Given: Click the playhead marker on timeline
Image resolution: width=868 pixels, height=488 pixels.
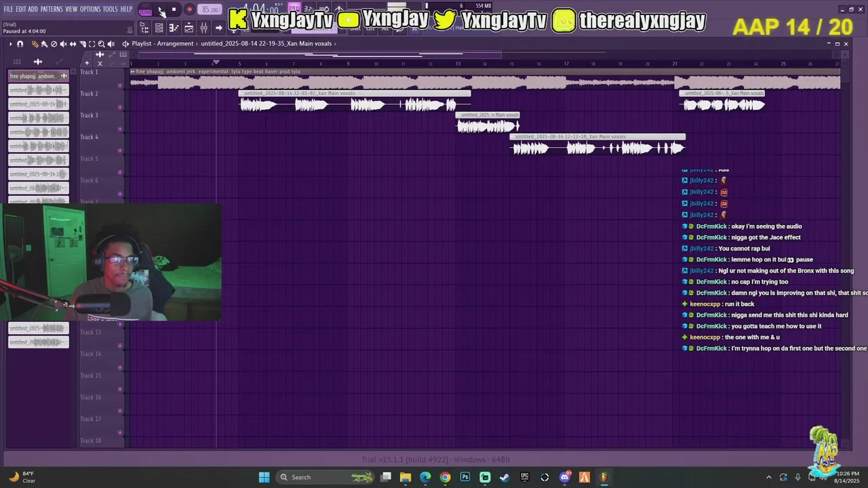Looking at the screenshot, I should pyautogui.click(x=216, y=63).
